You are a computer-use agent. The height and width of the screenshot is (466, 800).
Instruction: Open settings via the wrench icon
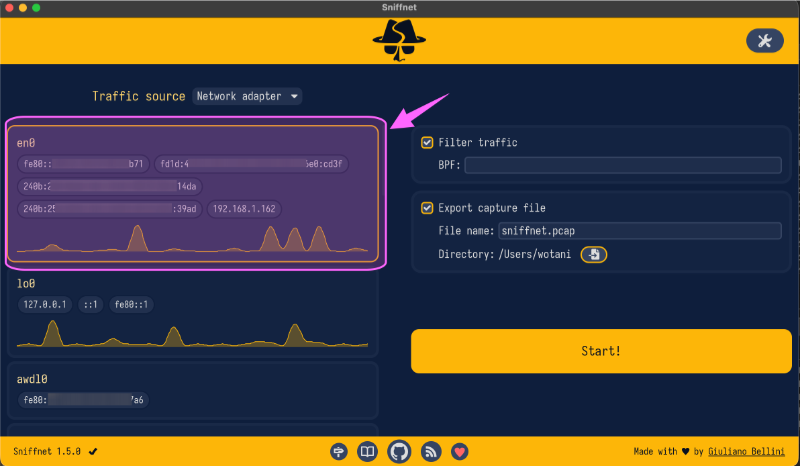(764, 41)
